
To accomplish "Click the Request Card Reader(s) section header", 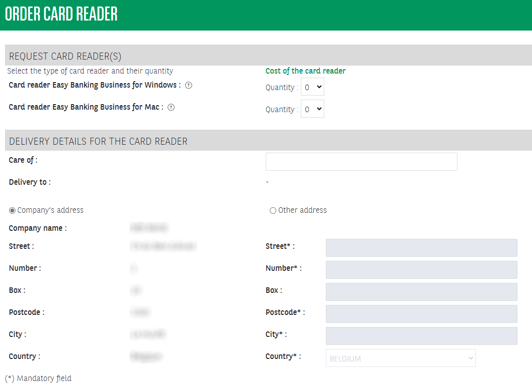I will pos(65,56).
